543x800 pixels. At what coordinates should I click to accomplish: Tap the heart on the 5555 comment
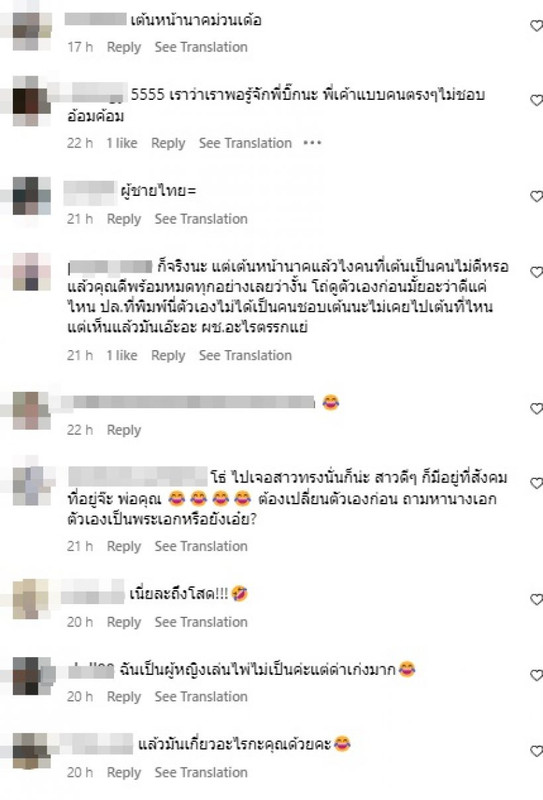[x=537, y=100]
